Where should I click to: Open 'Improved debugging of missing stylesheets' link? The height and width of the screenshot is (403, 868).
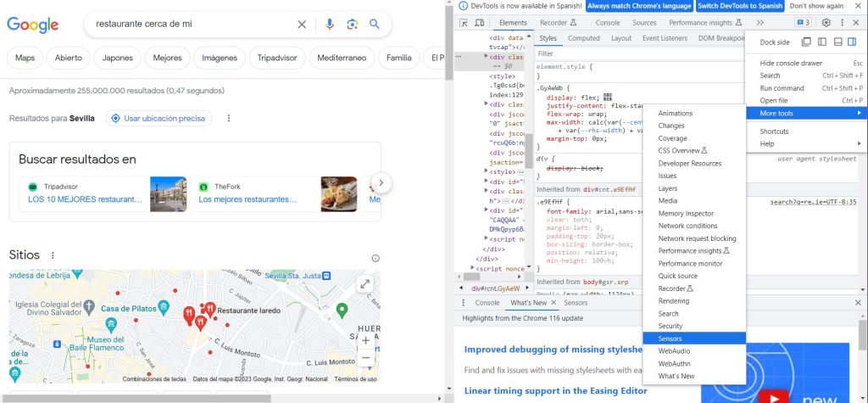click(x=554, y=350)
